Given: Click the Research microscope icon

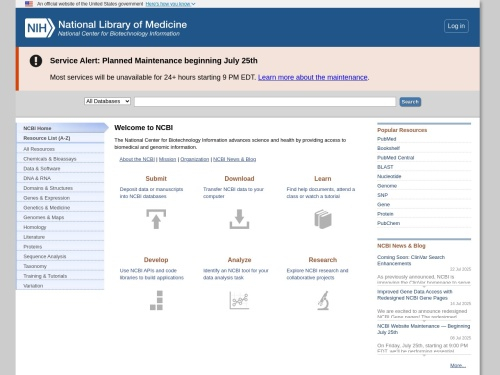Looking at the screenshot, I should tap(323, 300).
